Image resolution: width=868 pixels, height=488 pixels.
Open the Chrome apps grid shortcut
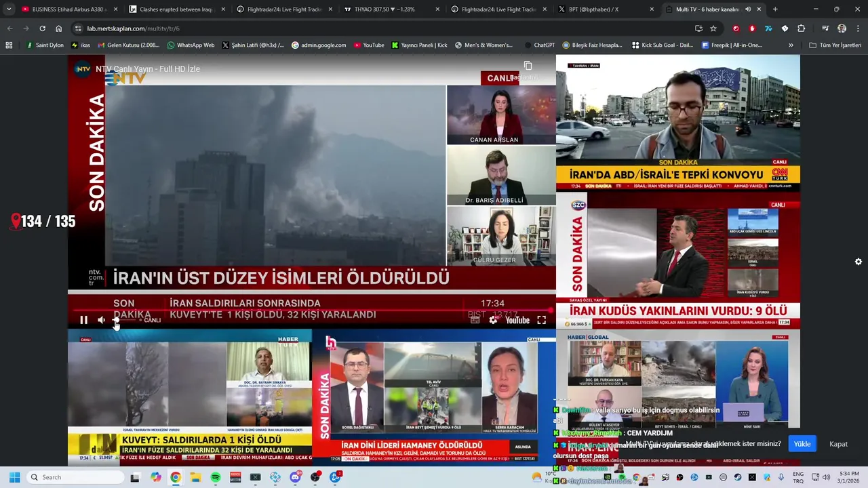[x=9, y=45]
